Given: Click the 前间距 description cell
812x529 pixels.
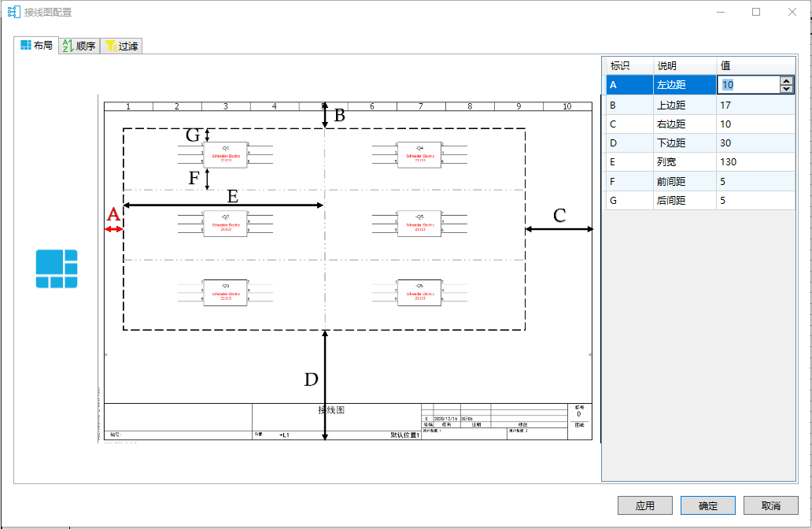Looking at the screenshot, I should (685, 181).
